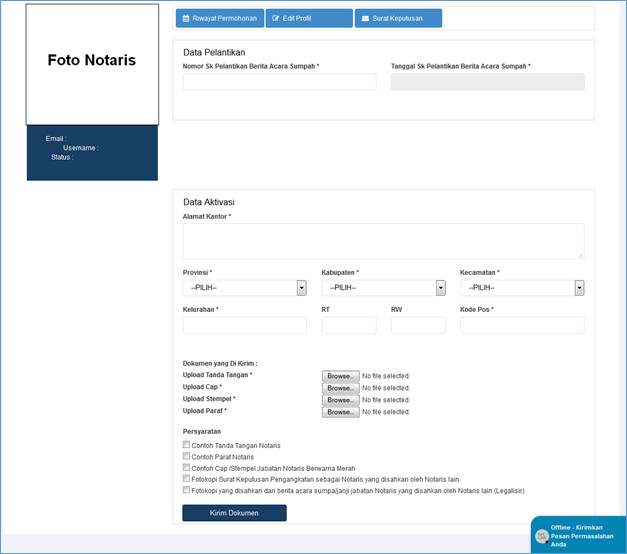
Task: Click the Nomor SK Pelantikan input field
Action: [279, 82]
